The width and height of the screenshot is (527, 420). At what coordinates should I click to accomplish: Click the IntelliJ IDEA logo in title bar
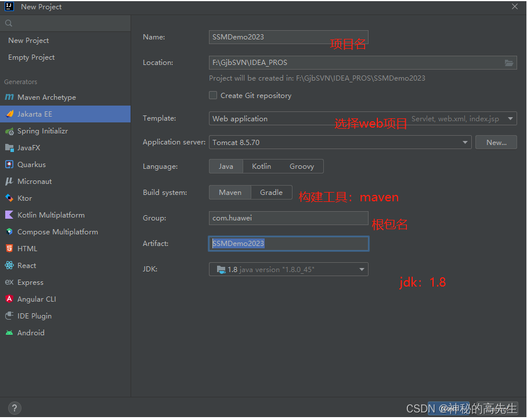point(9,6)
